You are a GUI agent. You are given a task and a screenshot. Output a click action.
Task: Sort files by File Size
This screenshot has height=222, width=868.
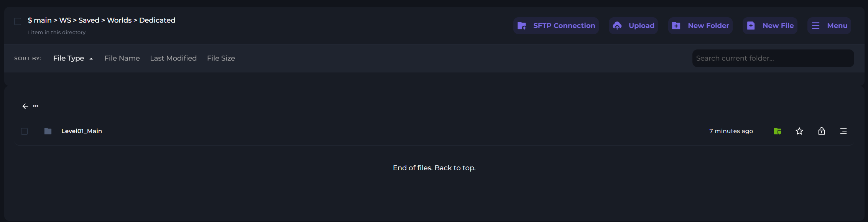point(221,58)
